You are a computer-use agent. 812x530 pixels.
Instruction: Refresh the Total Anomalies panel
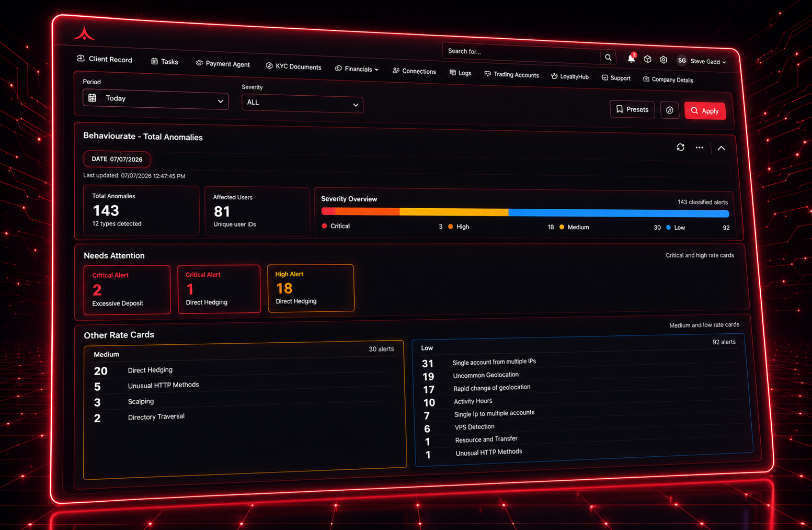(680, 148)
